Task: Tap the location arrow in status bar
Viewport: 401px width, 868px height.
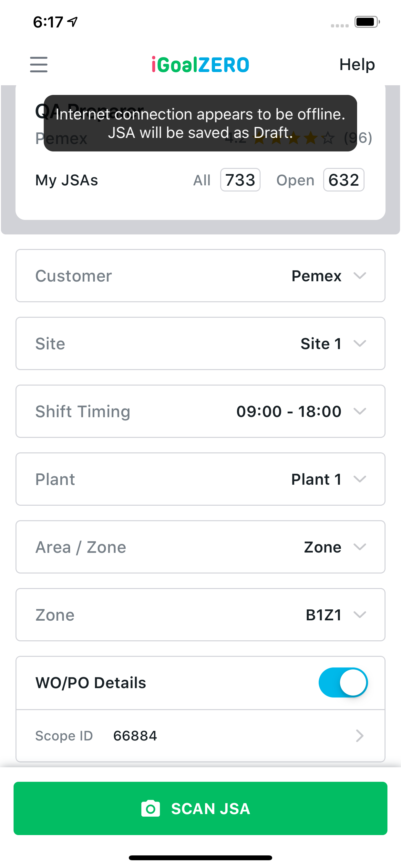Action: 72,22
